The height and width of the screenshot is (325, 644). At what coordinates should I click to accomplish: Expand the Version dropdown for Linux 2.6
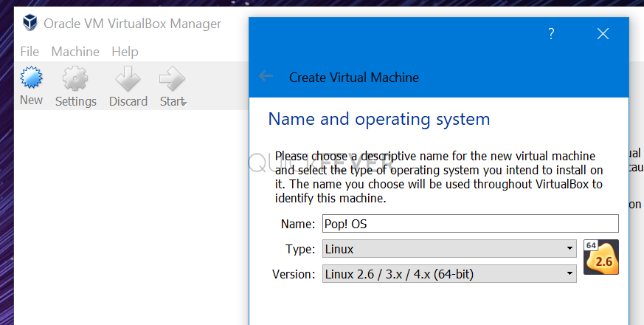coord(449,273)
